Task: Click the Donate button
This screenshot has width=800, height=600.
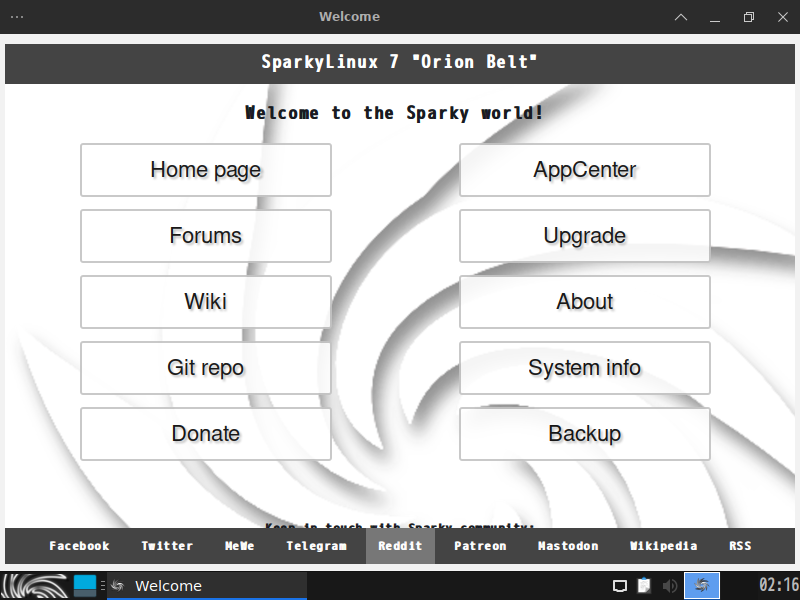Action: 206,434
